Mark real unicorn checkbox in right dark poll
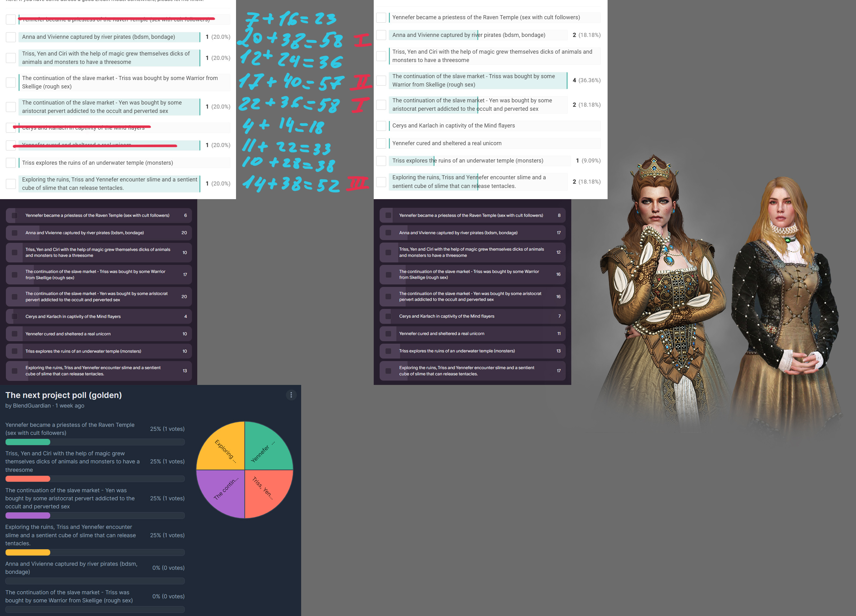Screen dimensions: 856x616 coord(388,334)
